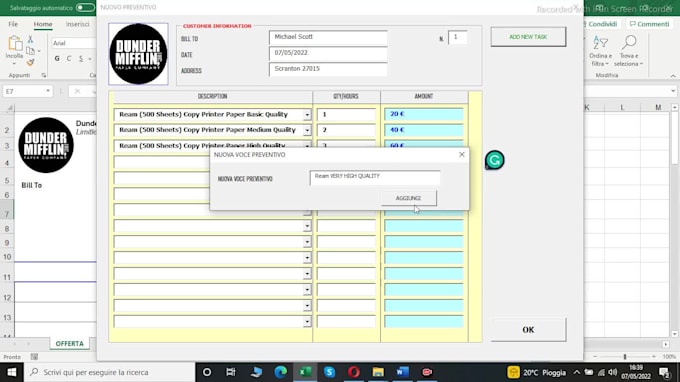Screen dimensions: 680x382
Task: Open the File menu in Excel
Action: (13, 24)
